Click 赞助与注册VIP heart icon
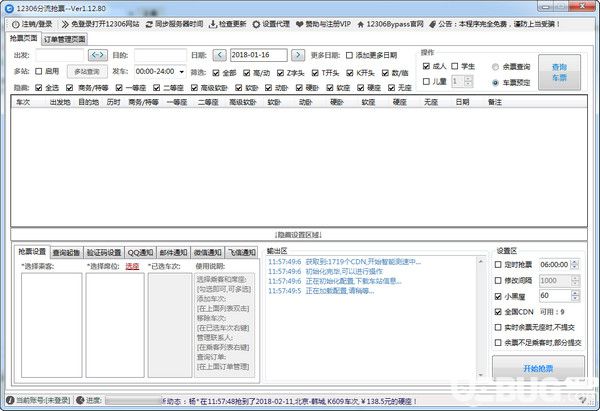The height and width of the screenshot is (411, 600). coord(300,24)
